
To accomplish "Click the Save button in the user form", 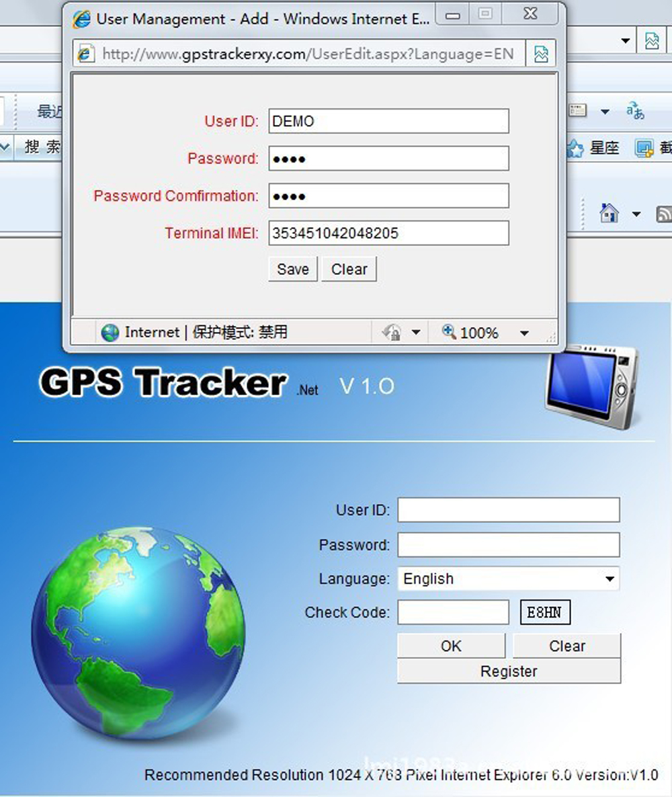I will (292, 269).
